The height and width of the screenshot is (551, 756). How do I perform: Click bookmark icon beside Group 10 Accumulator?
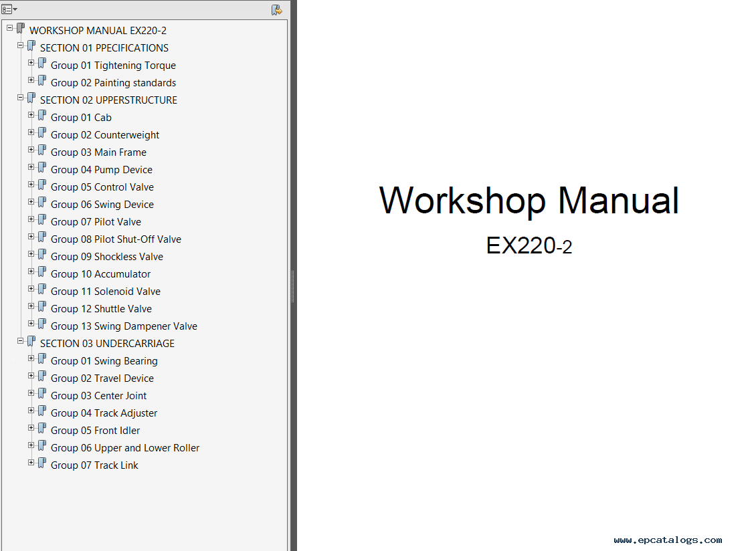(42, 271)
